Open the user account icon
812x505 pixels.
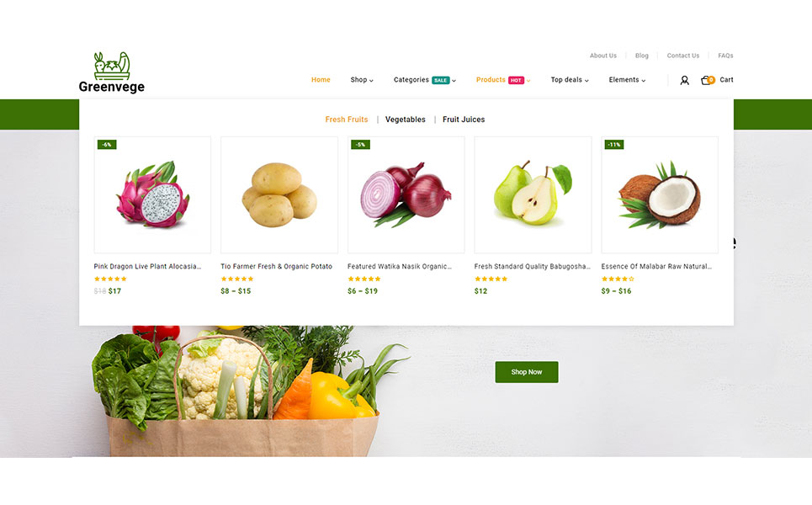click(x=684, y=80)
